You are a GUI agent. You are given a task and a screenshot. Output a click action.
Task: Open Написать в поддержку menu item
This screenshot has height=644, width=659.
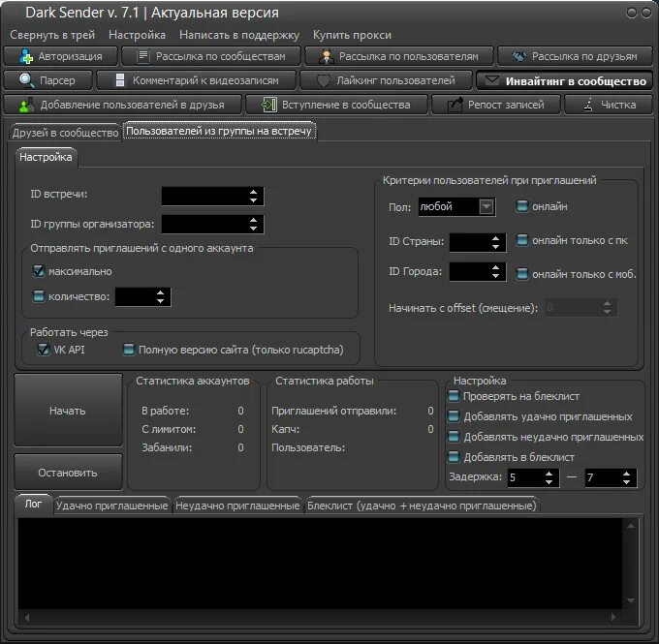click(x=239, y=35)
